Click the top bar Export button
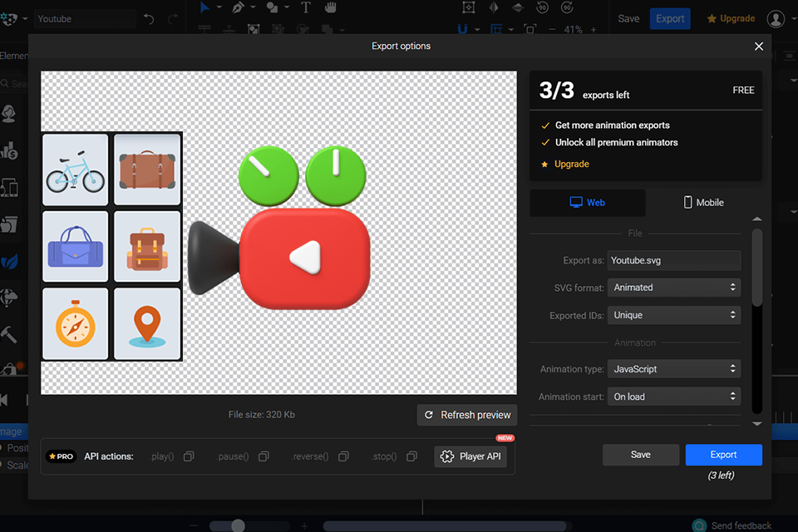This screenshot has width=798, height=532. tap(670, 19)
